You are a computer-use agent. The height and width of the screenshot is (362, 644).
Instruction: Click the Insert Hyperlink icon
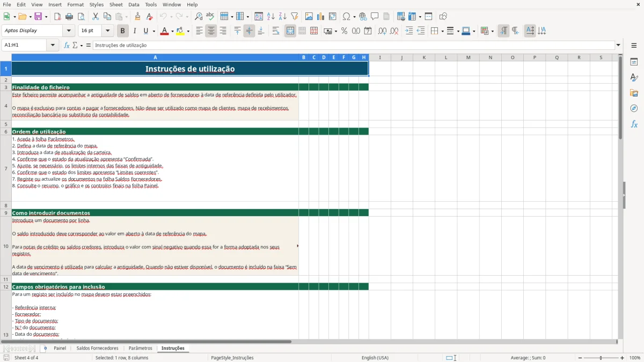pyautogui.click(x=363, y=17)
